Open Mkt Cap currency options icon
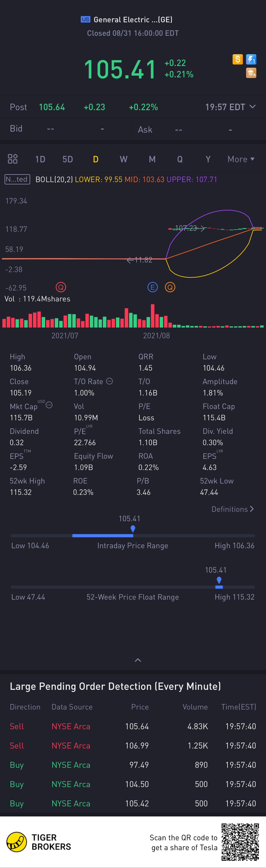The width and height of the screenshot is (266, 868). point(49,405)
